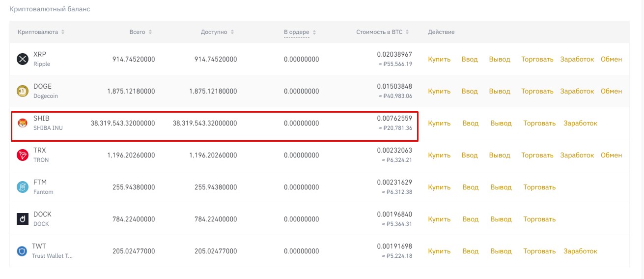The height and width of the screenshot is (279, 644).
Task: Click Вывод in the DOGE row
Action: pyautogui.click(x=500, y=91)
